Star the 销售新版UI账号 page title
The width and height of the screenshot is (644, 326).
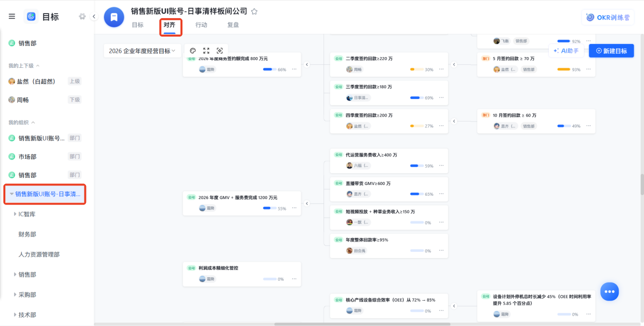(254, 12)
